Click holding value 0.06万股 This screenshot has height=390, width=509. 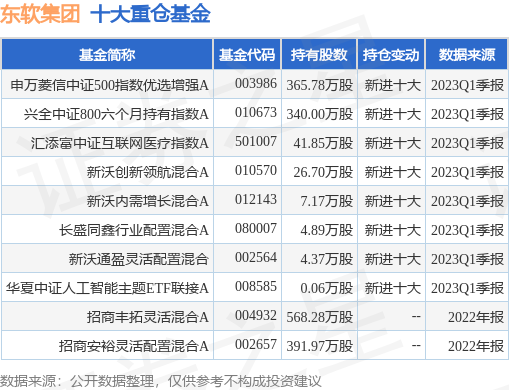[327, 288]
